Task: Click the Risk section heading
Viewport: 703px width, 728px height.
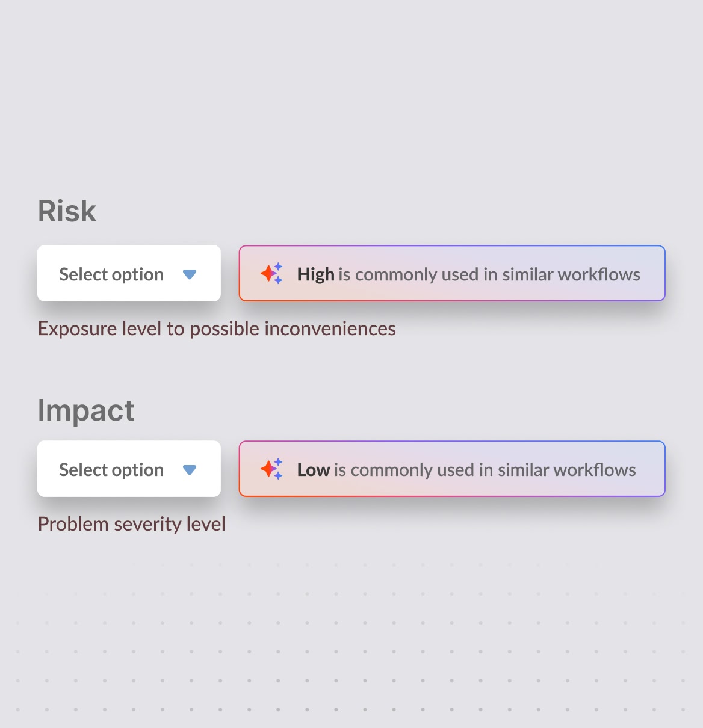Action: pyautogui.click(x=67, y=211)
